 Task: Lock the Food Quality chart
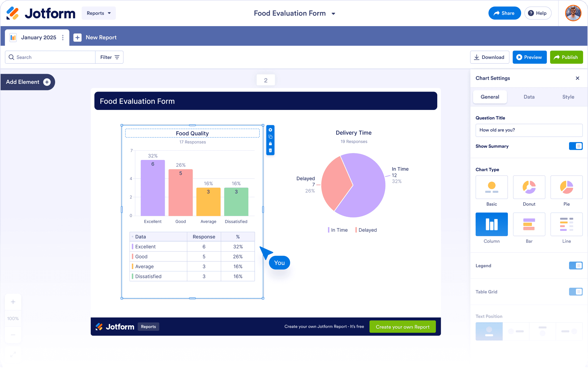pyautogui.click(x=270, y=144)
